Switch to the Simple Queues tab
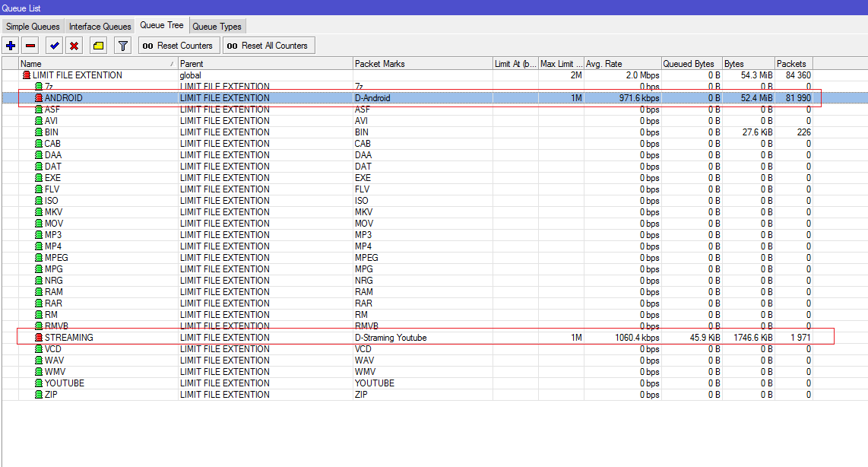The height and width of the screenshot is (467, 868). 32,25
